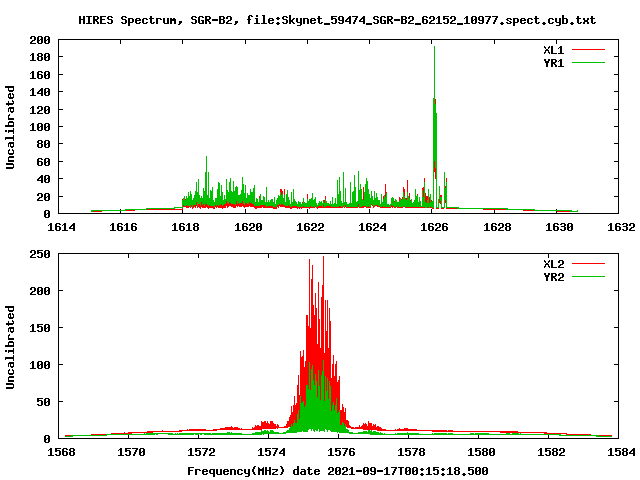The image size is (640, 480).
Task: Click the HIRES Spectrum plot title
Action: point(337,20)
